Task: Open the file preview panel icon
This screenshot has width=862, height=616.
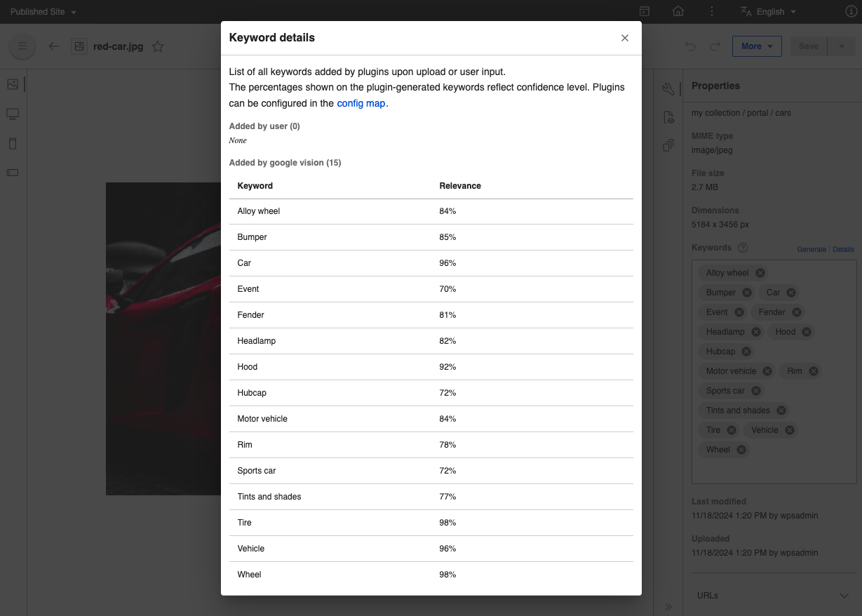Action: click(x=668, y=117)
